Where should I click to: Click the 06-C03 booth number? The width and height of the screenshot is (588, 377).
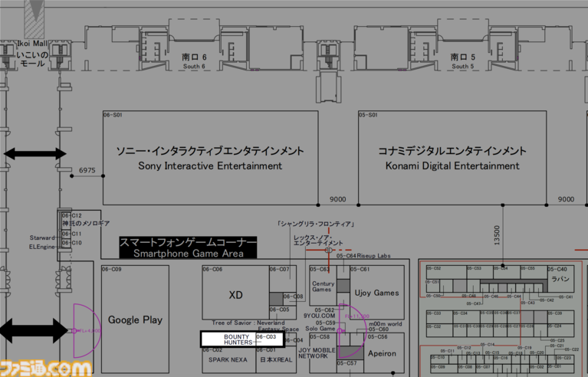(266, 336)
